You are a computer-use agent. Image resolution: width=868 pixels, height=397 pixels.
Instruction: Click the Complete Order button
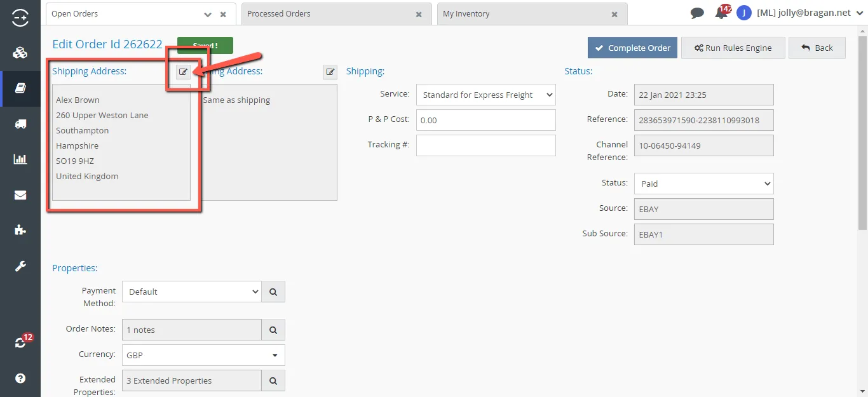click(632, 48)
